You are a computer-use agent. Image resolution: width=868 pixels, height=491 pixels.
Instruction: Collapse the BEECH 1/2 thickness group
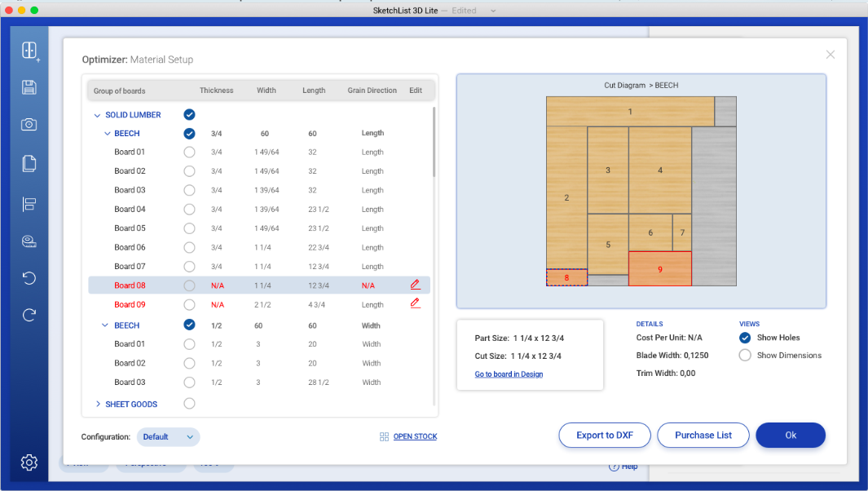click(105, 325)
